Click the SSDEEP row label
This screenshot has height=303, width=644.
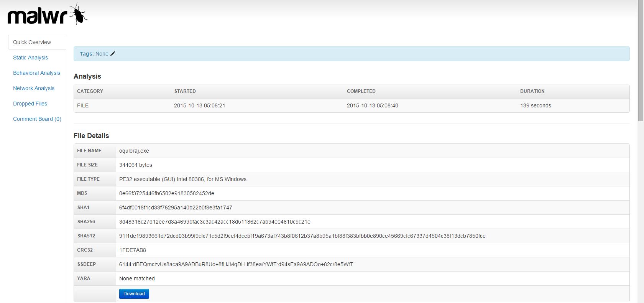(87, 264)
